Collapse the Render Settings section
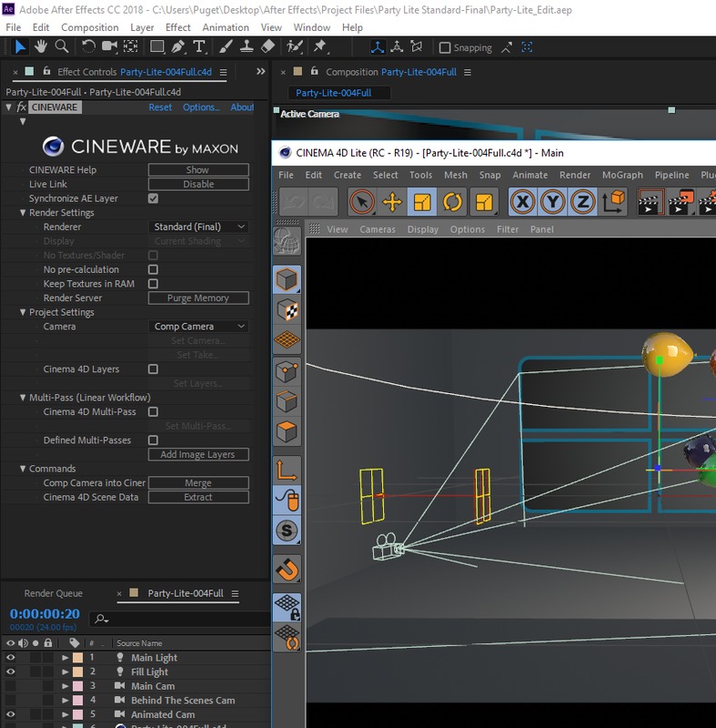716x728 pixels. click(x=23, y=213)
